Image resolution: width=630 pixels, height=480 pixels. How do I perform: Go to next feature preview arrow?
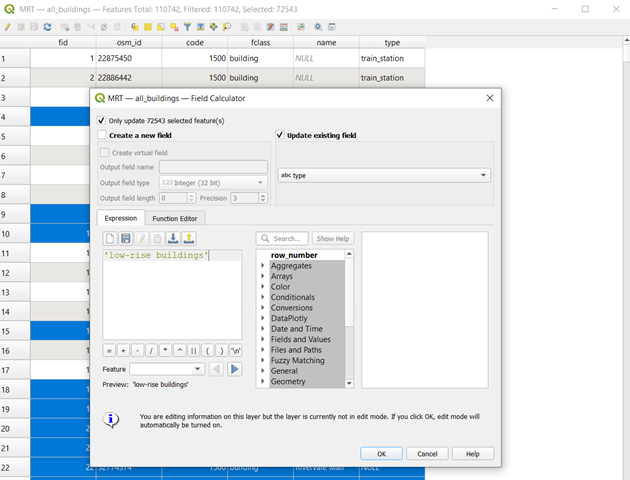coord(235,369)
